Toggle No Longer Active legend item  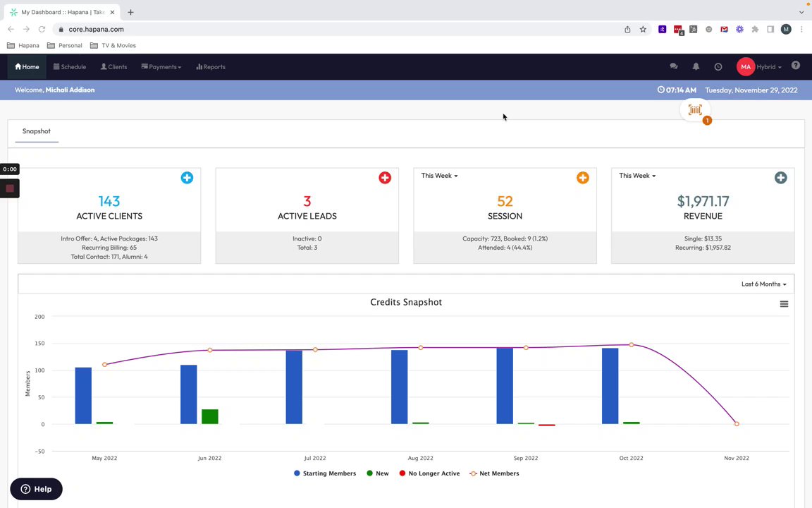[429, 473]
